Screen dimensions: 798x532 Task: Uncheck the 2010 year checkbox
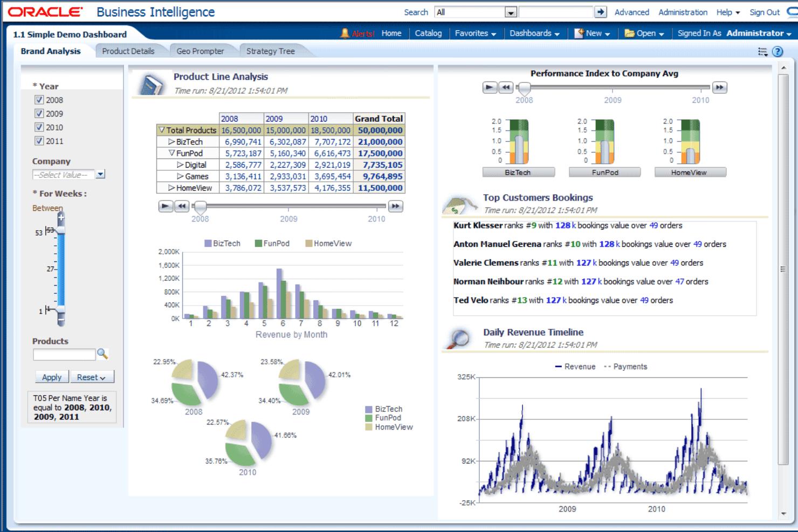click(x=39, y=127)
